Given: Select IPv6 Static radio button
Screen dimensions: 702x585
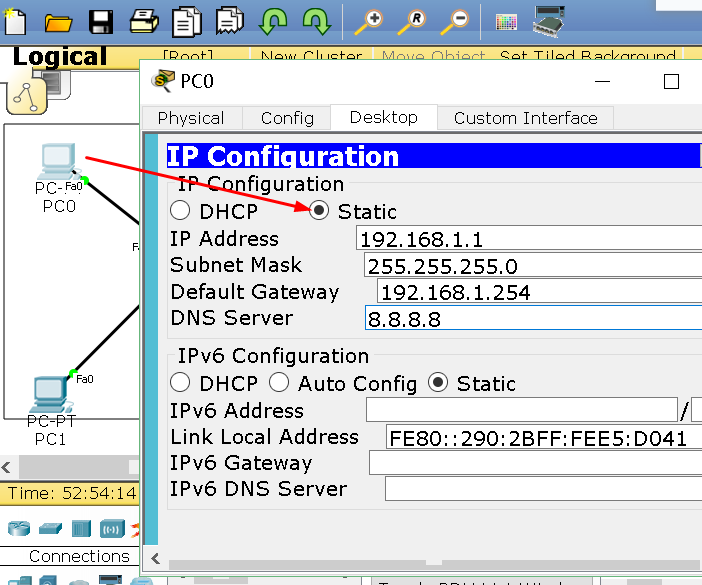Looking at the screenshot, I should pos(437,382).
